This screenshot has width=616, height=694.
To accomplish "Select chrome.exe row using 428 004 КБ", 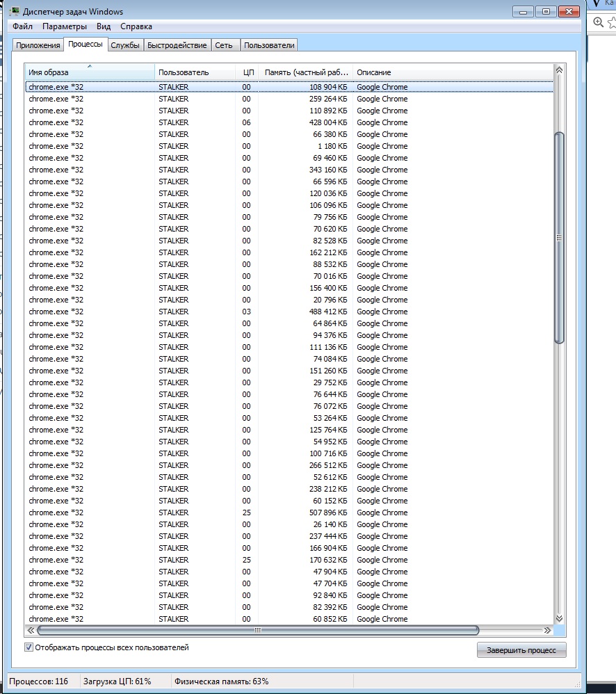I will [x=289, y=122].
